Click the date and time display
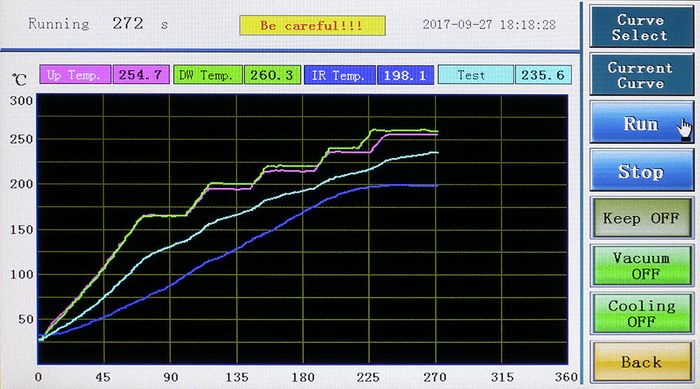This screenshot has width=700, height=389. click(x=489, y=25)
